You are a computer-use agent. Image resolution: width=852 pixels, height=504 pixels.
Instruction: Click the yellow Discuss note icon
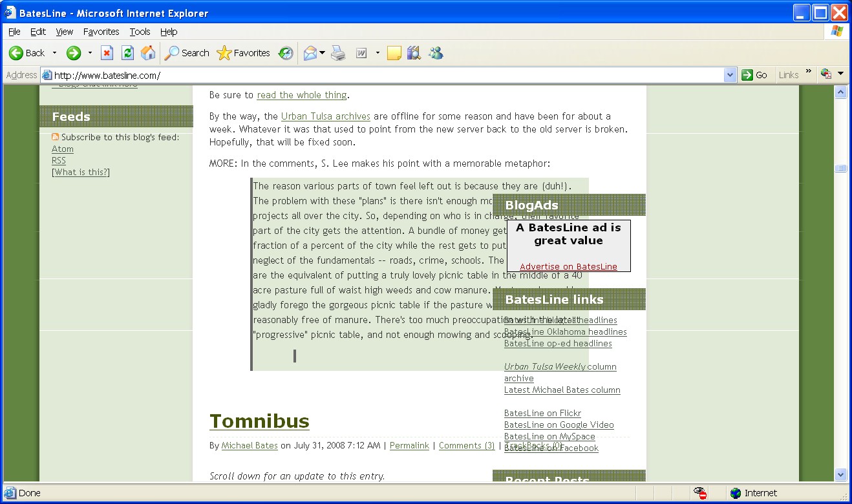(x=394, y=53)
